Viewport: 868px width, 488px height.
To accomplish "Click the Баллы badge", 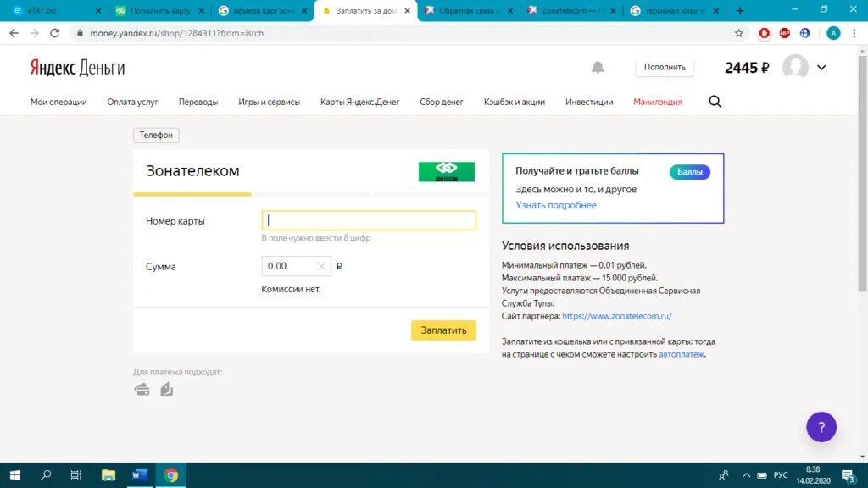I will [690, 172].
